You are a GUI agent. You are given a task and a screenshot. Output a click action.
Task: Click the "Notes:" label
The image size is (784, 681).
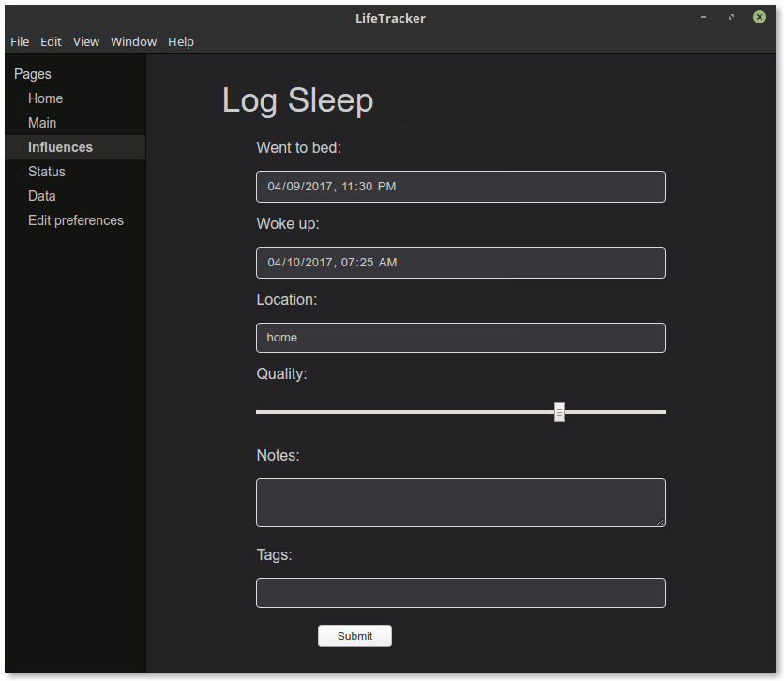pos(278,456)
